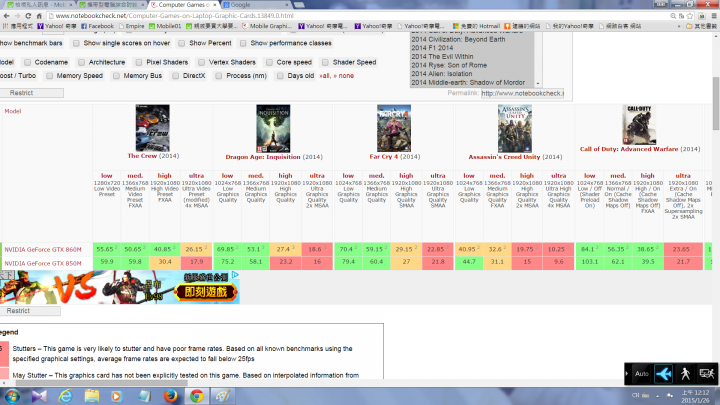Open the Hotmail bookmark
Screen dimensions: 720x405
tap(476, 26)
